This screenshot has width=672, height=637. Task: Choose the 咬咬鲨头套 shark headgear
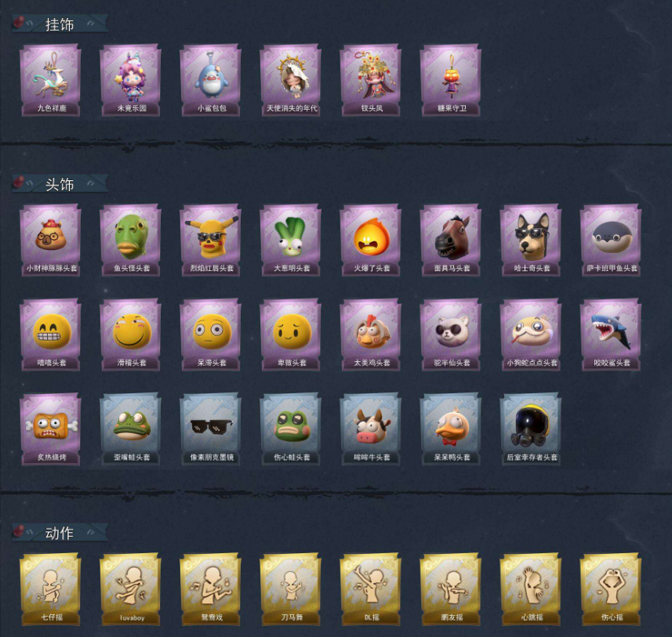(611, 334)
